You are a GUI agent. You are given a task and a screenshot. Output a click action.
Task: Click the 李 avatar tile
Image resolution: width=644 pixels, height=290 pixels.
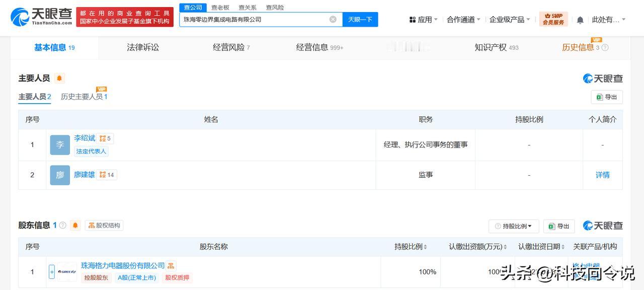click(x=60, y=145)
